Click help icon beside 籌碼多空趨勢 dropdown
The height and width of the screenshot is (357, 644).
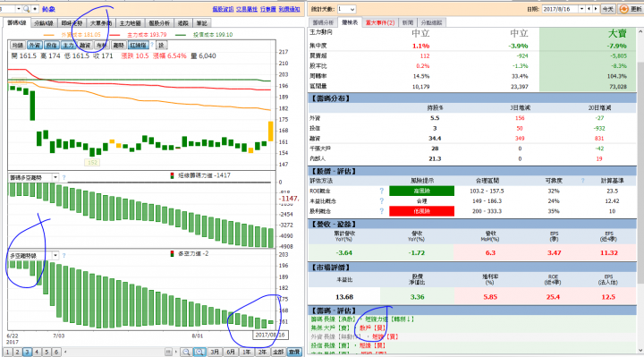(64, 177)
